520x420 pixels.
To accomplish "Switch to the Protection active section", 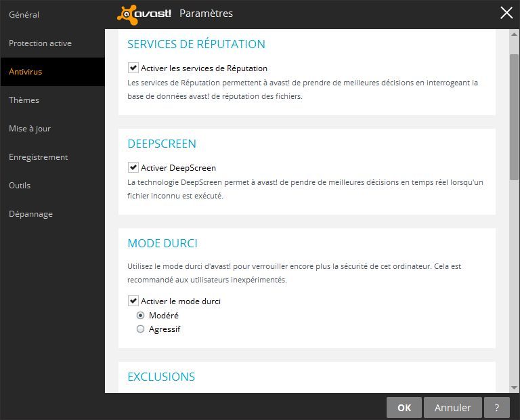I will (x=40, y=43).
